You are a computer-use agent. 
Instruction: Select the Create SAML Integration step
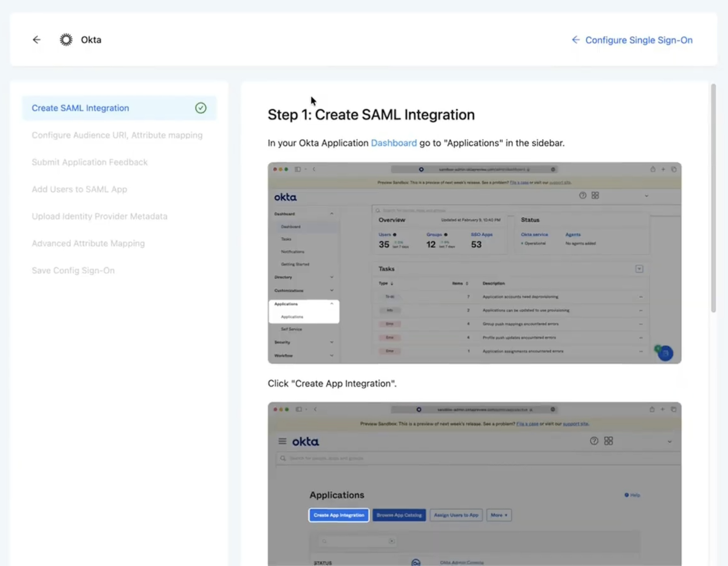119,108
